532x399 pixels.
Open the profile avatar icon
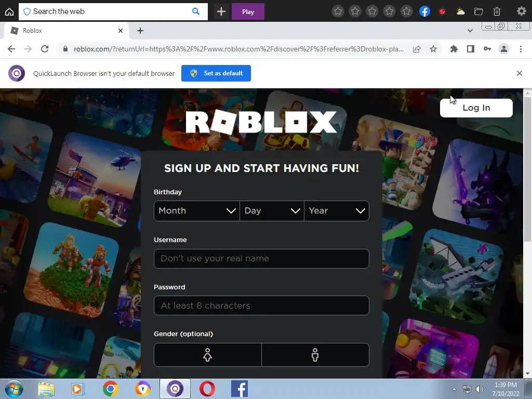[x=504, y=49]
